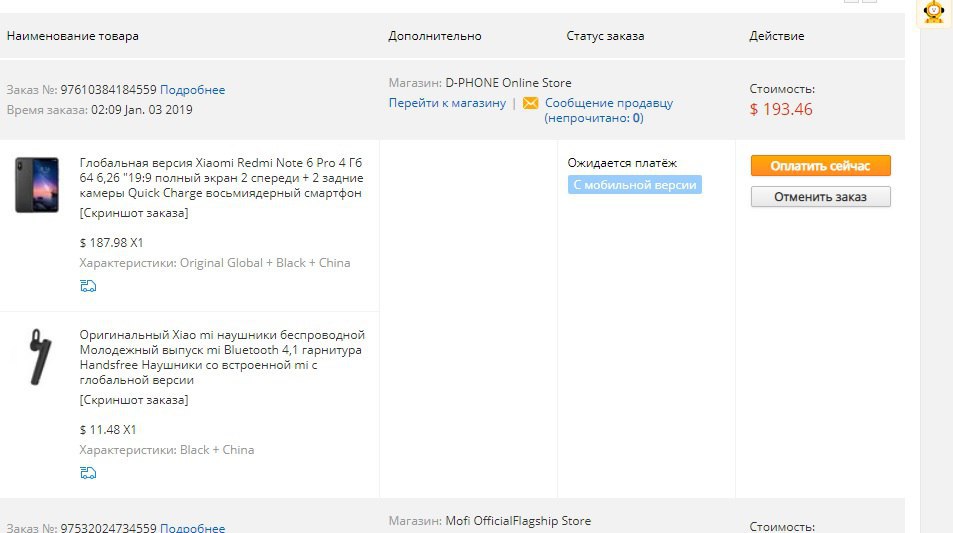
Task: Select the order number 97610384184559
Action: pos(108,90)
